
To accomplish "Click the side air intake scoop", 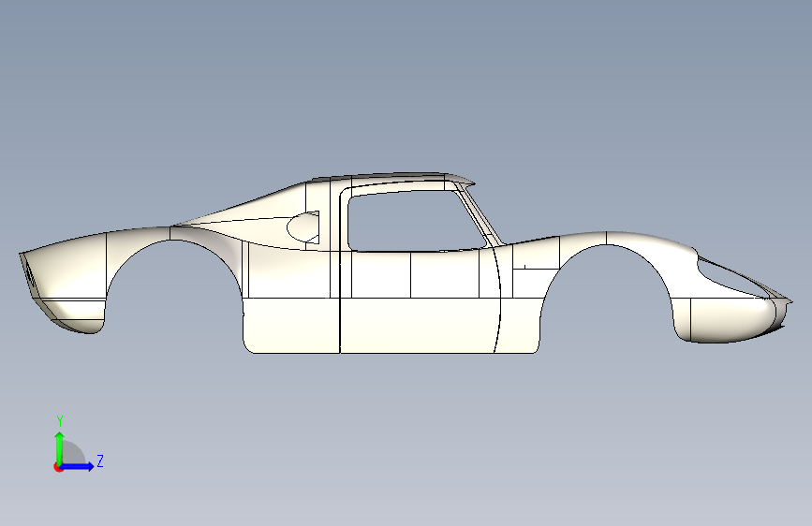I will 303,227.
